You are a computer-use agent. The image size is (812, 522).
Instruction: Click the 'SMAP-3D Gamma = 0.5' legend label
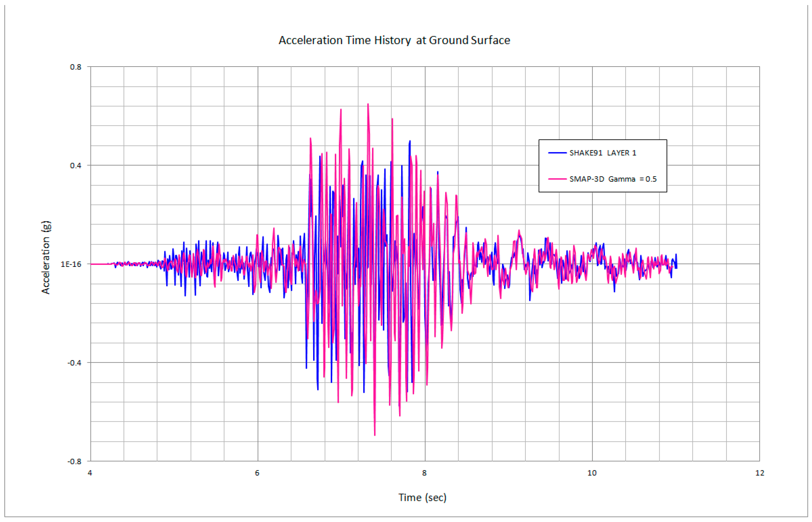tap(613, 179)
